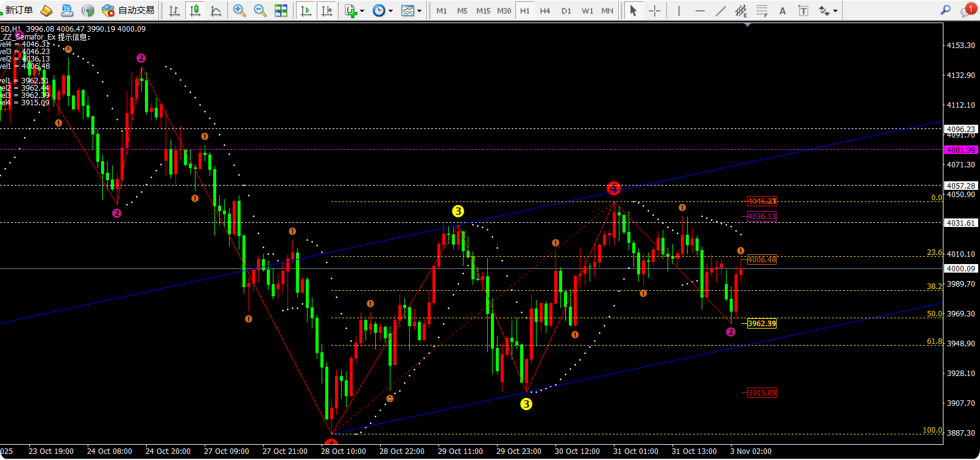Select the M15 timeframe
980x460 pixels.
[x=483, y=10]
